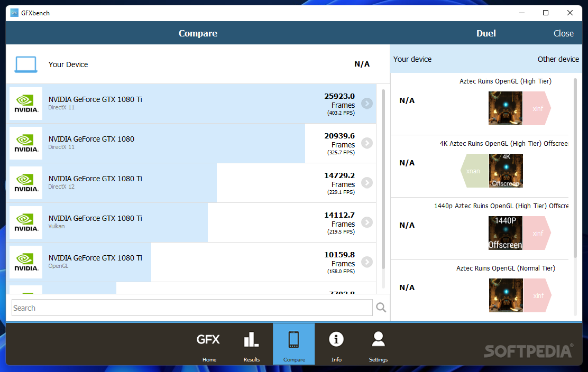The height and width of the screenshot is (372, 588).
Task: Click NVIDIA logo of GTX 1080 Ti OpenGL
Action: (26, 262)
